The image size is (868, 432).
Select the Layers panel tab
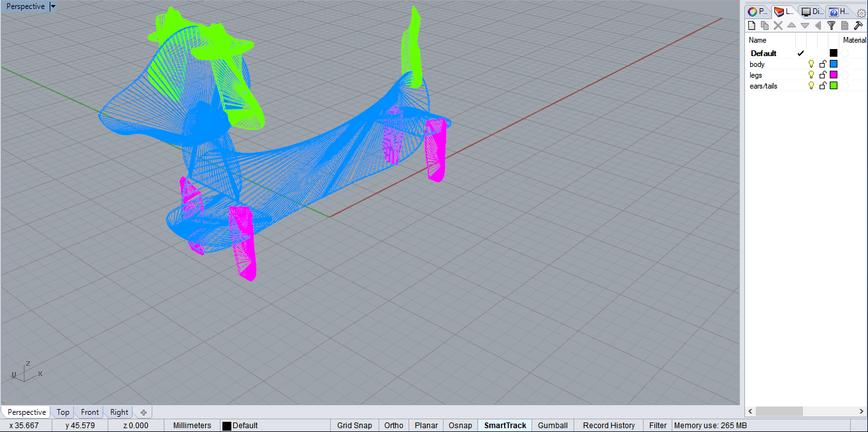(x=785, y=11)
